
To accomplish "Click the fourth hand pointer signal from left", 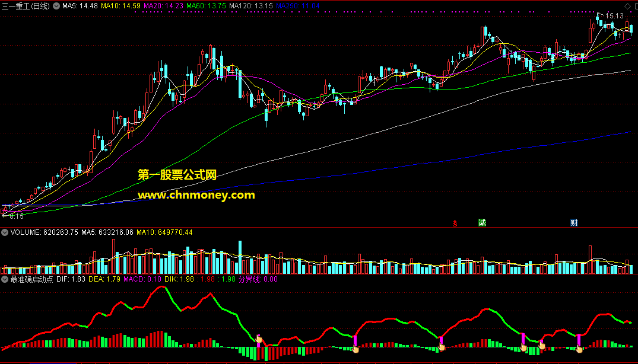I will (x=524, y=347).
